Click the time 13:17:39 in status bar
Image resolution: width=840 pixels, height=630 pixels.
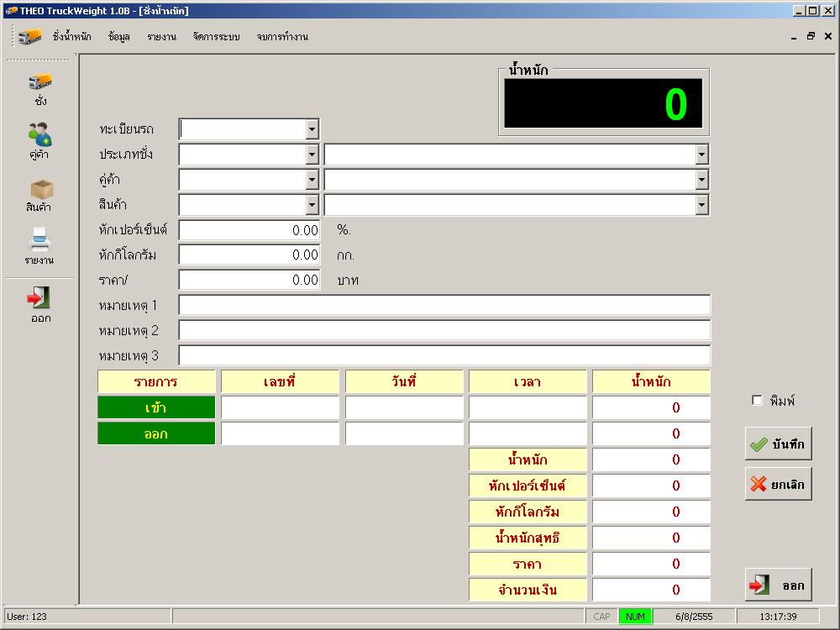click(x=778, y=616)
